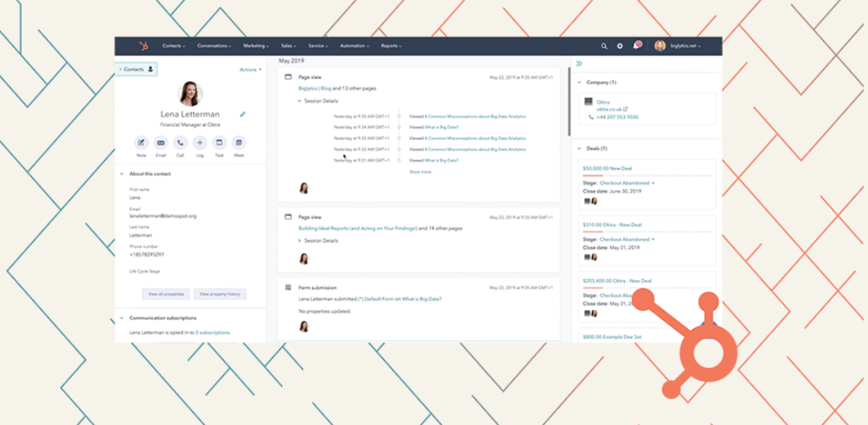The image size is (868, 425).
Task: Open the 2 subscriptions link
Action: click(214, 333)
